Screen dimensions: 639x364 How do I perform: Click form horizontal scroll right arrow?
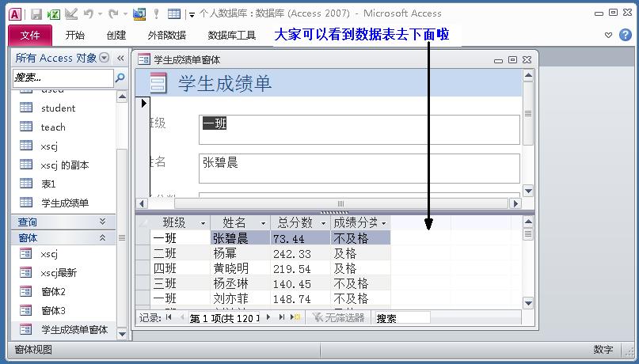[515, 203]
